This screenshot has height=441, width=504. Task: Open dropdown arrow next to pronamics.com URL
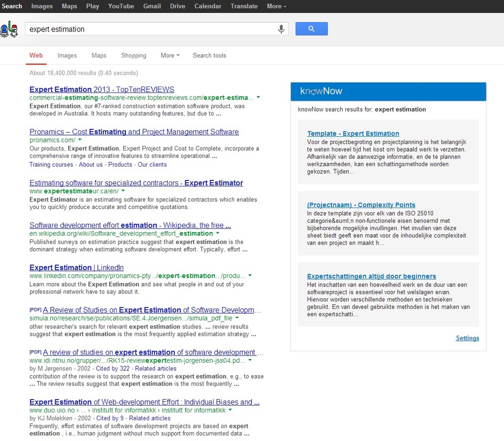click(x=80, y=140)
